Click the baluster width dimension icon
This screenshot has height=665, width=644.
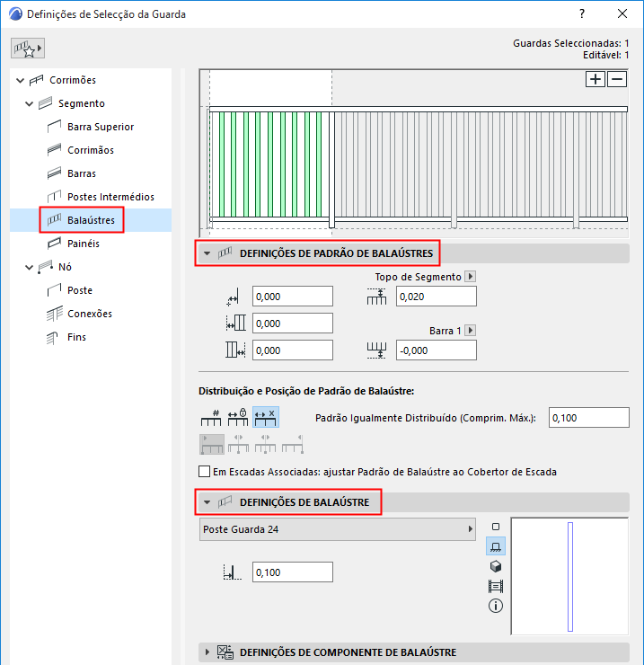pos(233,572)
